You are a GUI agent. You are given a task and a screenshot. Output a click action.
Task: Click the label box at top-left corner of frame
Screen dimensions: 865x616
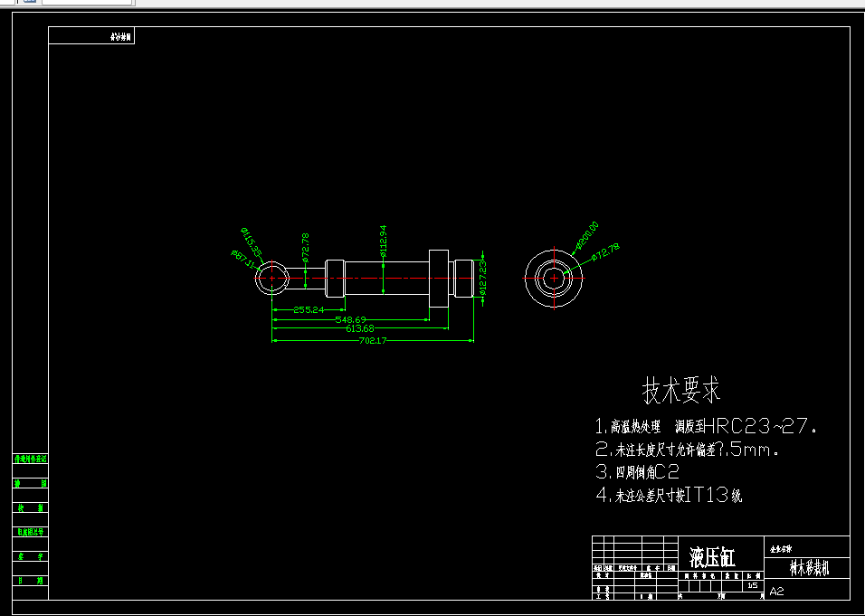coord(91,36)
